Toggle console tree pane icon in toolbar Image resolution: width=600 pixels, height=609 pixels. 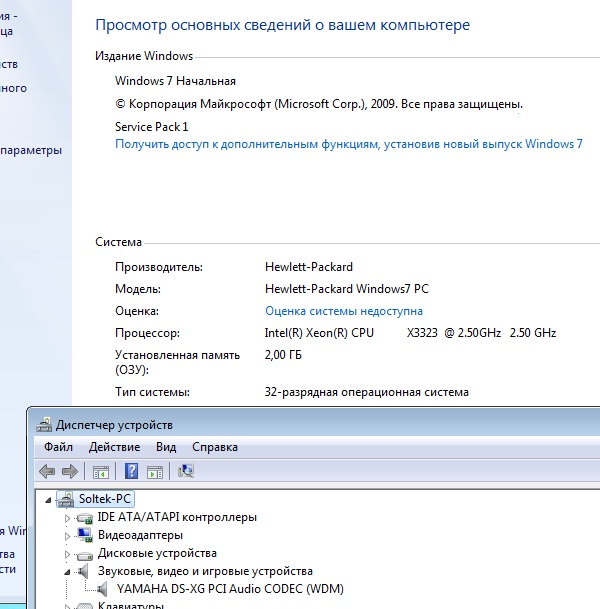pos(101,472)
